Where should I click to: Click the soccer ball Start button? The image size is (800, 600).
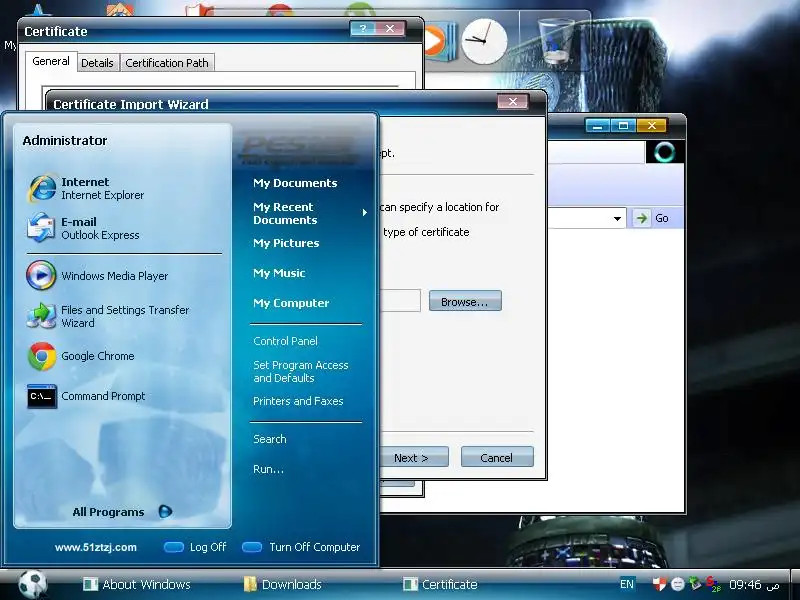pos(33,584)
